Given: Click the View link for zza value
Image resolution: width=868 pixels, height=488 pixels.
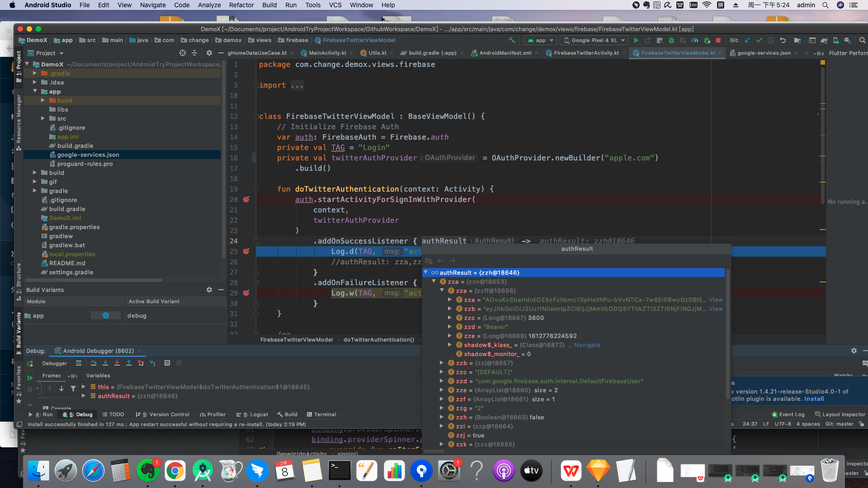Looking at the screenshot, I should tap(716, 300).
